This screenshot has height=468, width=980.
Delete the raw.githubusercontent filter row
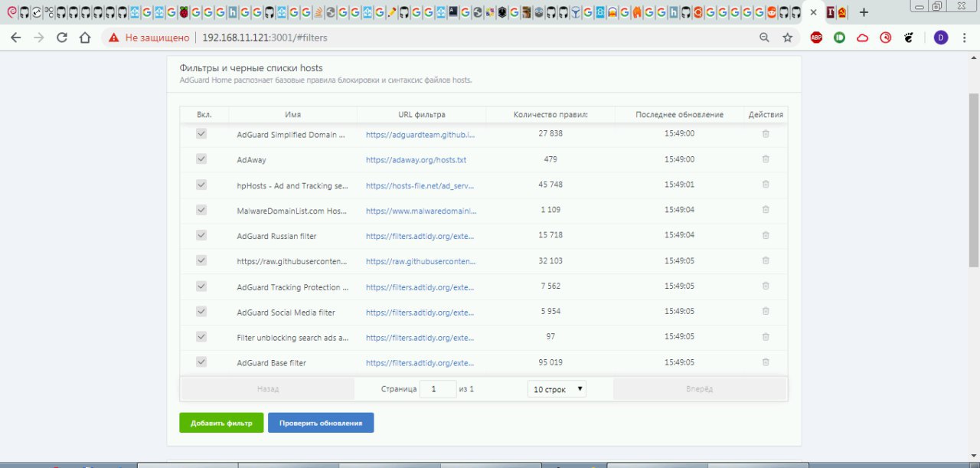(x=766, y=260)
